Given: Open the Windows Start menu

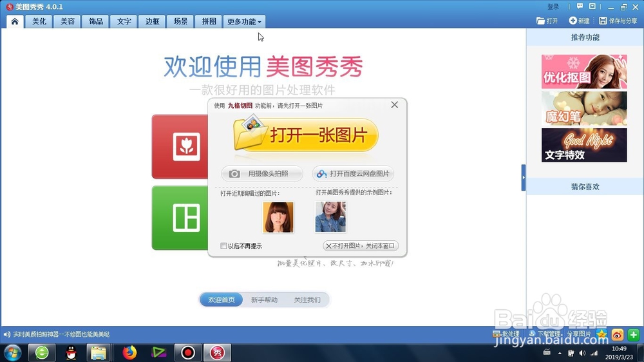Looking at the screenshot, I should (13, 352).
